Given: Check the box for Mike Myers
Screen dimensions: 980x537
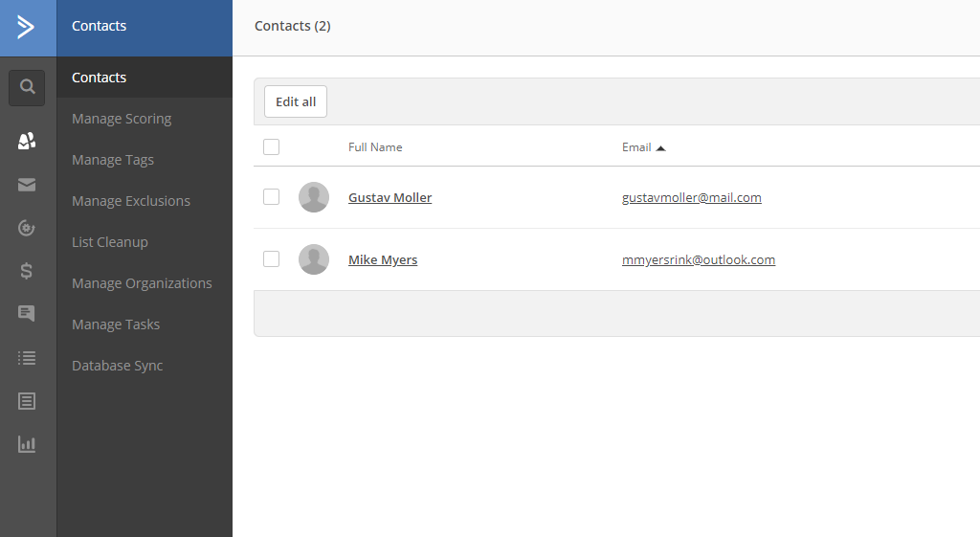Looking at the screenshot, I should [x=271, y=259].
